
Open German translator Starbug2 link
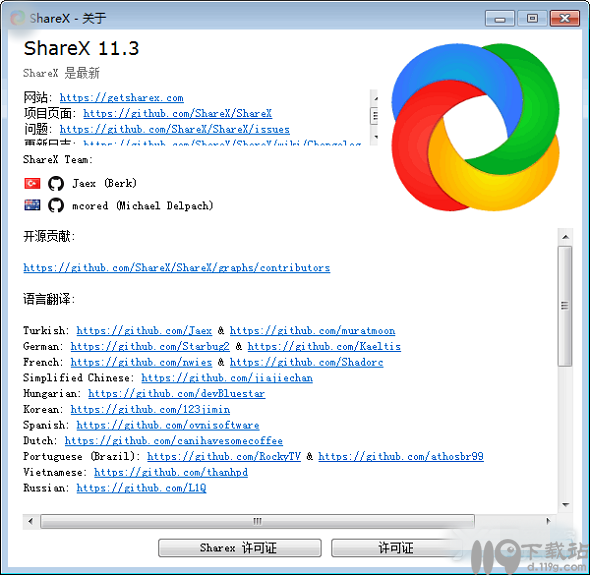coord(150,346)
